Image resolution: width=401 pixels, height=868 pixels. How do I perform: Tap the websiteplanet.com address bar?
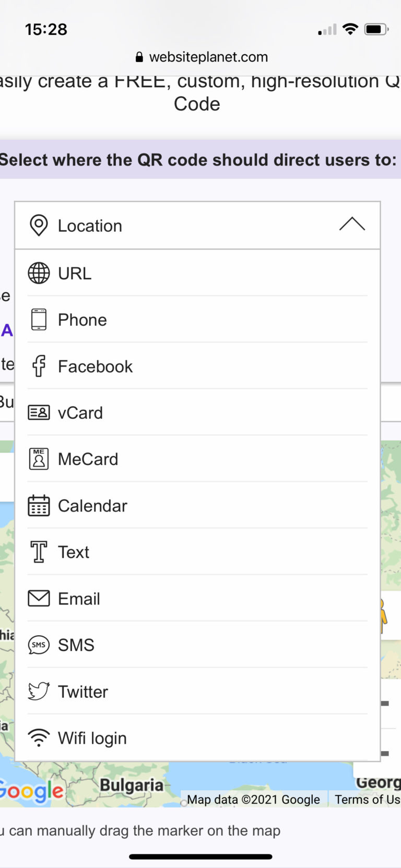[202, 57]
